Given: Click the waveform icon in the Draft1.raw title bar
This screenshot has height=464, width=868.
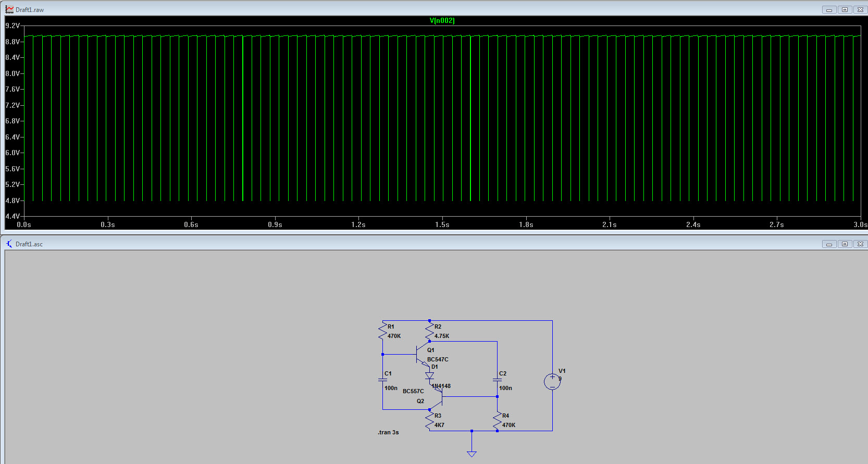Looking at the screenshot, I should coord(9,9).
